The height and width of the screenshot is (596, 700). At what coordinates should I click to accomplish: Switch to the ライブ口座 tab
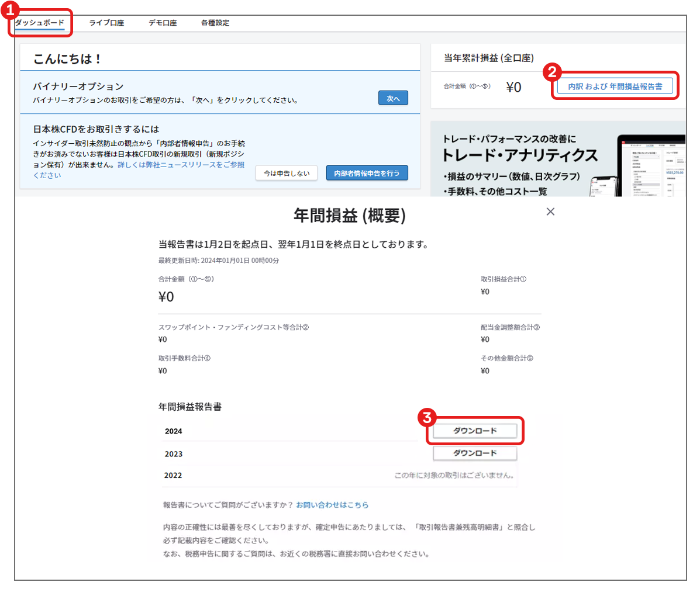[106, 22]
